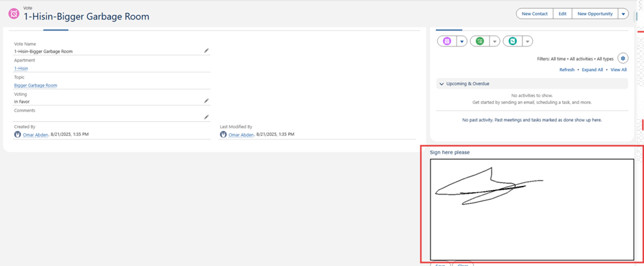Open dropdown arrow beside New Task icon

click(495, 41)
